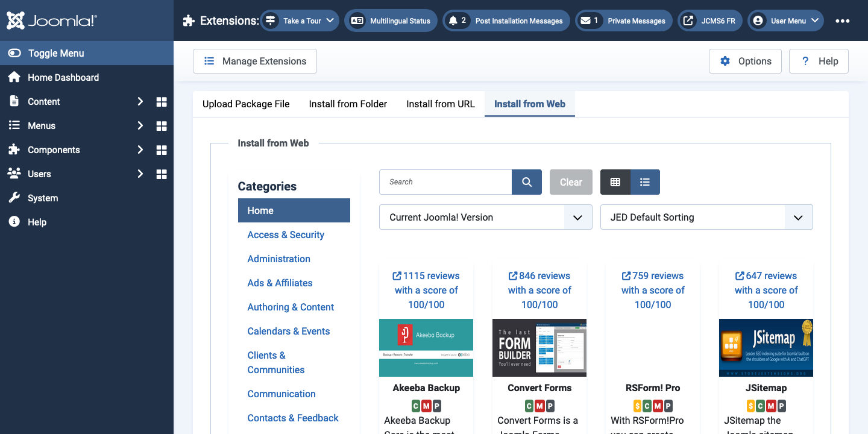Expand the Menus menu chevron

click(x=140, y=126)
